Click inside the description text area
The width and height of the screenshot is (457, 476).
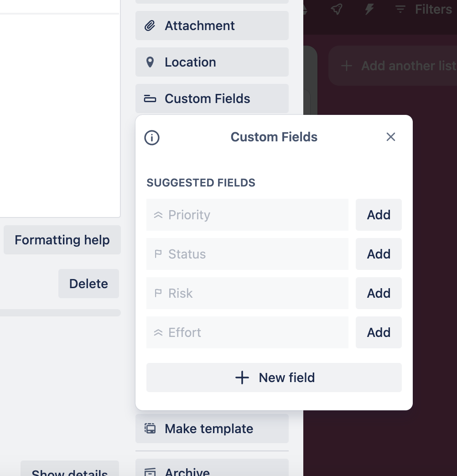tap(59, 114)
